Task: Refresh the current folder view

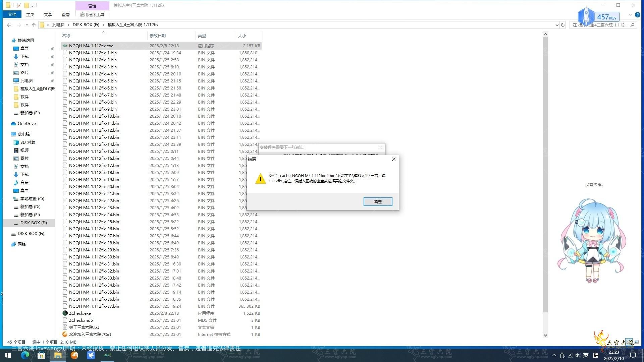Action: point(563,25)
